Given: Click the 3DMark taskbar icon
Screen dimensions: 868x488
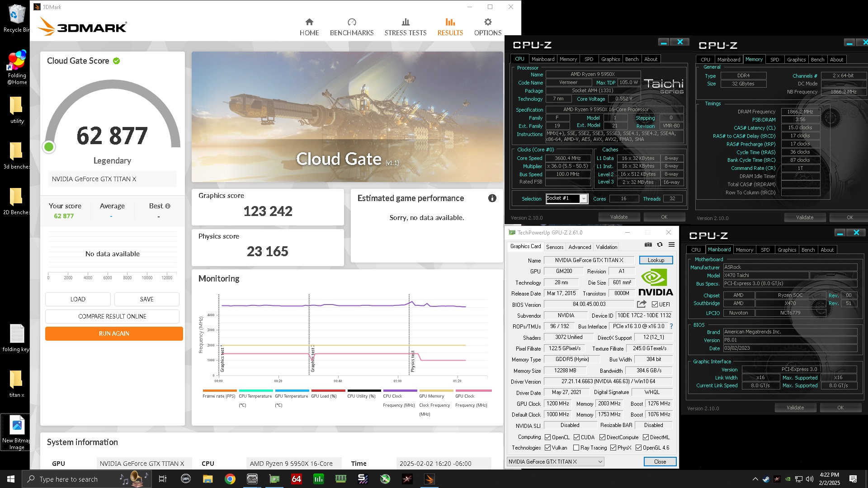Looking at the screenshot, I should [429, 479].
